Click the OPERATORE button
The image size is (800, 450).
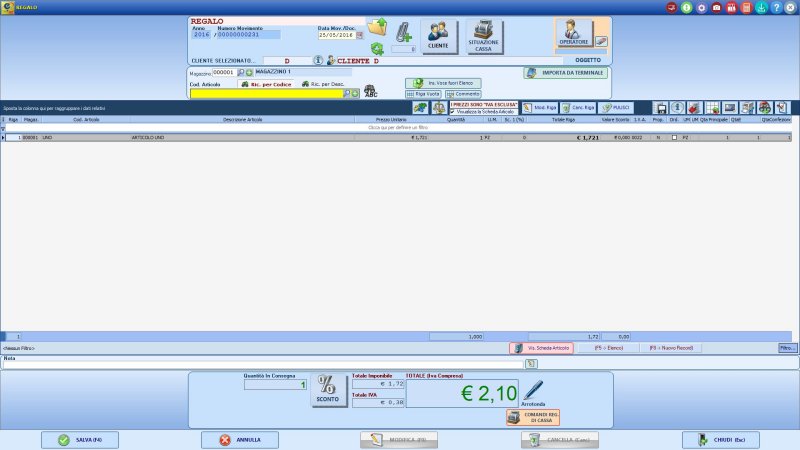pyautogui.click(x=573, y=32)
